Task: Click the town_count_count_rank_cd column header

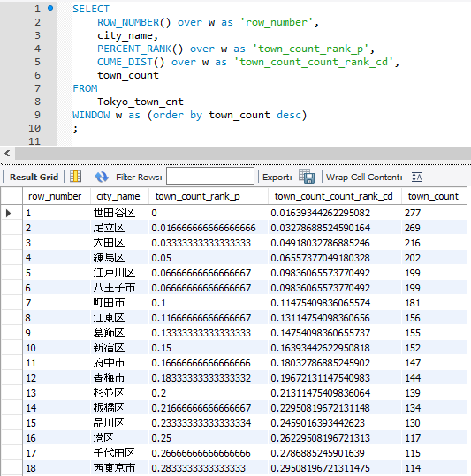Action: [335, 196]
